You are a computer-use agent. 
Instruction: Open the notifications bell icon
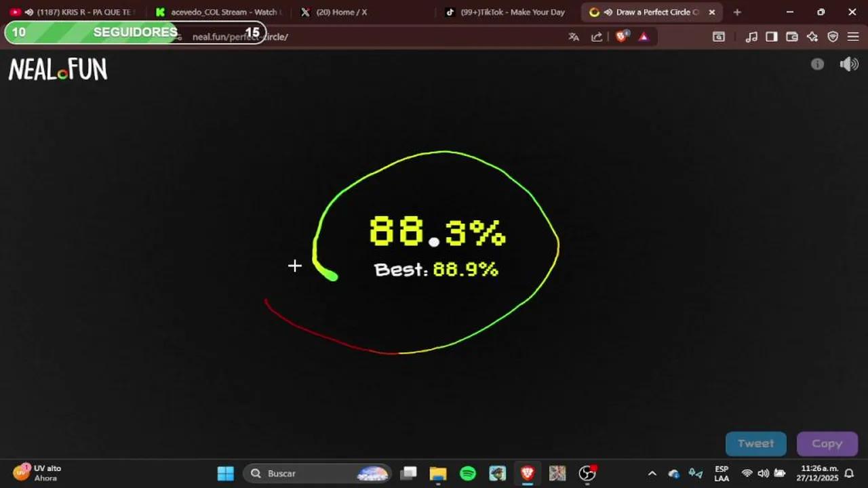[849, 473]
